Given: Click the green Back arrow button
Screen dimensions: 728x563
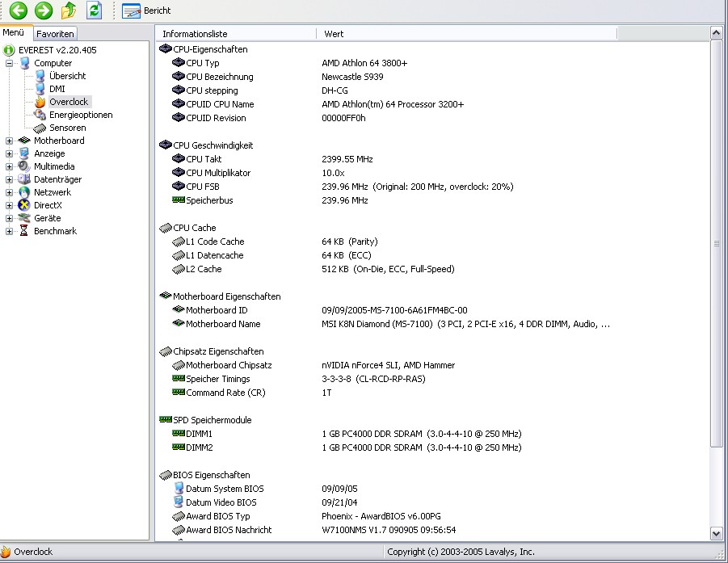Looking at the screenshot, I should pos(19,11).
